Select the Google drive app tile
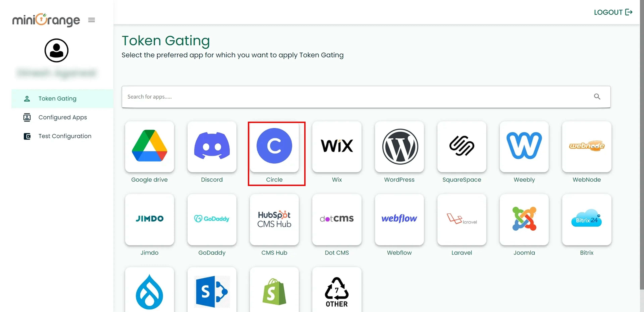Image resolution: width=644 pixels, height=312 pixels. click(149, 147)
